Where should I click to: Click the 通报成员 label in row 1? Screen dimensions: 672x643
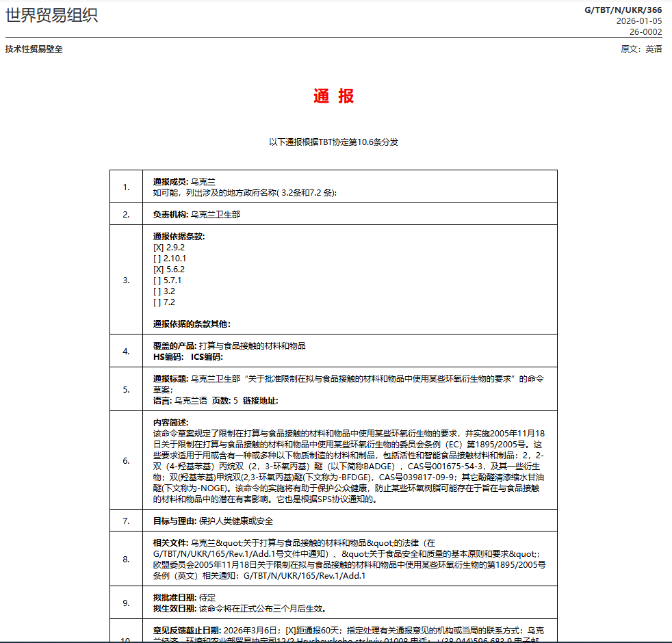[x=171, y=182]
